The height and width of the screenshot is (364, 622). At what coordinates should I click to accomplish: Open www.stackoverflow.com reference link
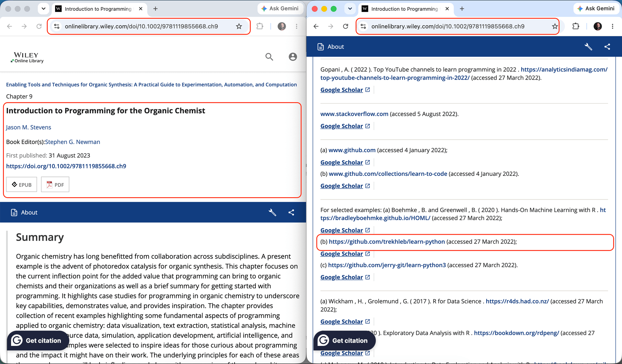coord(354,114)
